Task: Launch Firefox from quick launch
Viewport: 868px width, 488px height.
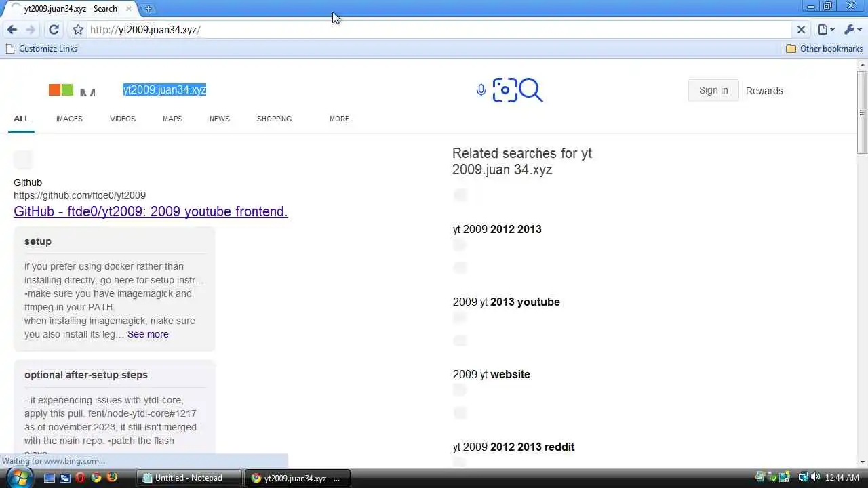Action: pyautogui.click(x=112, y=478)
